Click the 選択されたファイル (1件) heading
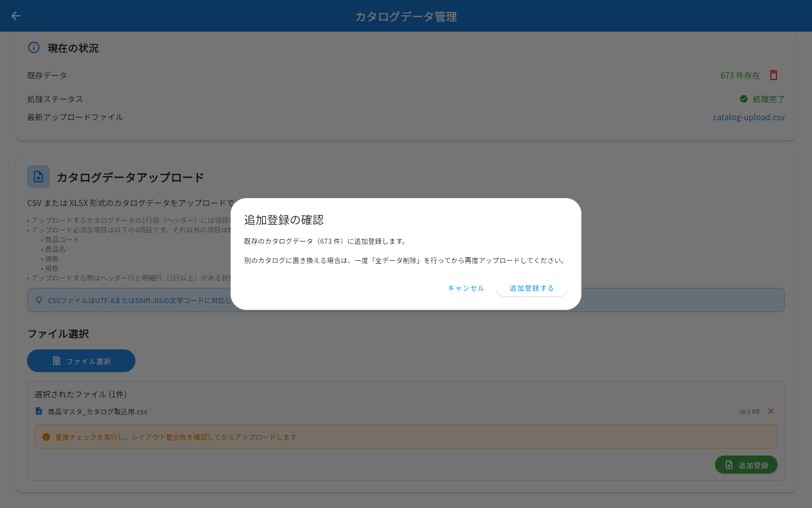Viewport: 812px width, 508px height. pos(81,394)
